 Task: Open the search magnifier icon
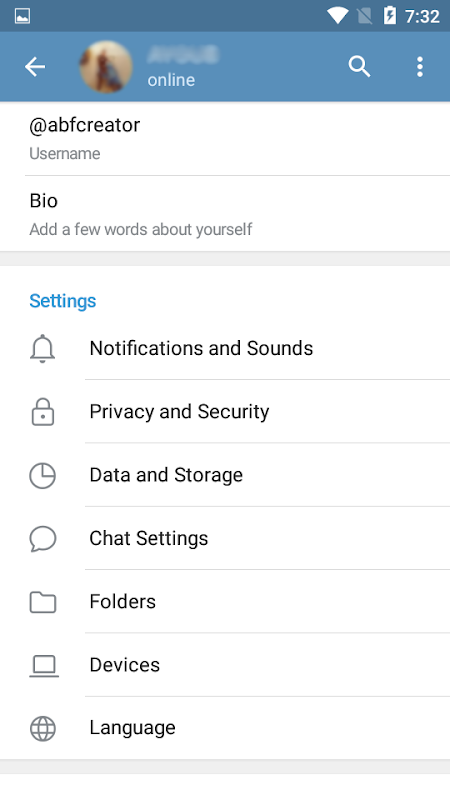(359, 67)
